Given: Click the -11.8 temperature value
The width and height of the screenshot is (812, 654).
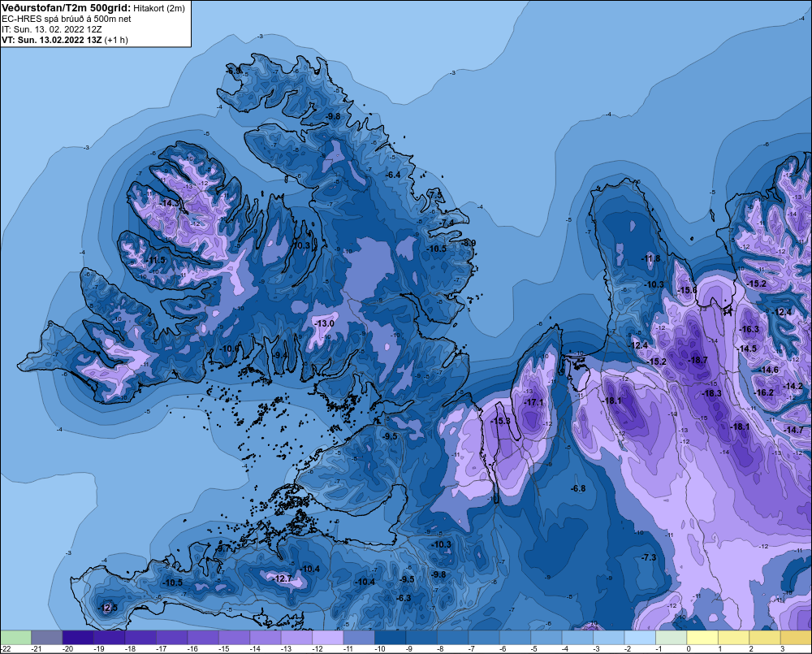Looking at the screenshot, I should click(x=651, y=258).
